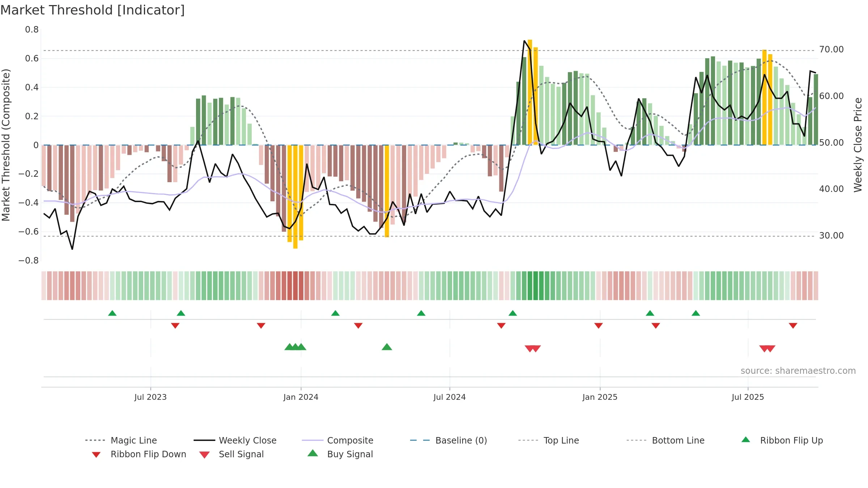Click the Market Threshold (Composite) axis title

coord(6,145)
